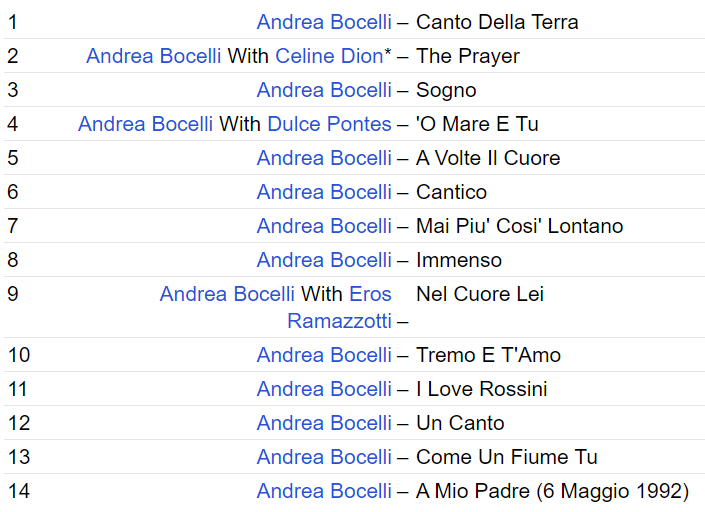Image resolution: width=705 pixels, height=512 pixels.
Task: Open Andrea Bocelli link on track 1
Action: click(324, 22)
